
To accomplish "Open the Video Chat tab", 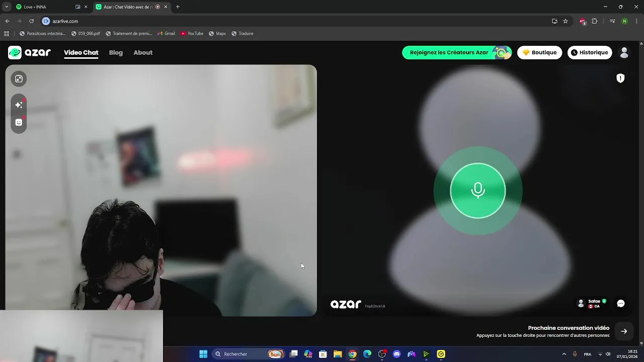I will 81,52.
